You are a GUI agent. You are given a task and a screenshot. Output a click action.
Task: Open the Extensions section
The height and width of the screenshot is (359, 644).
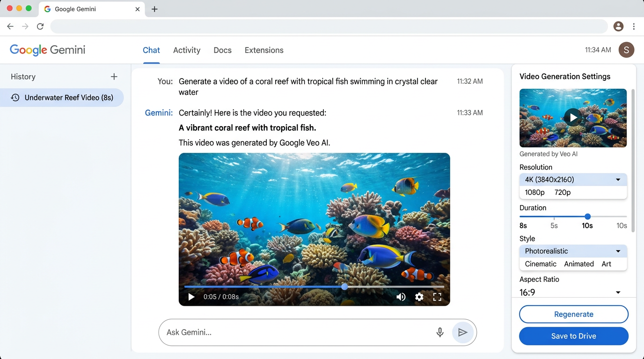(x=263, y=50)
